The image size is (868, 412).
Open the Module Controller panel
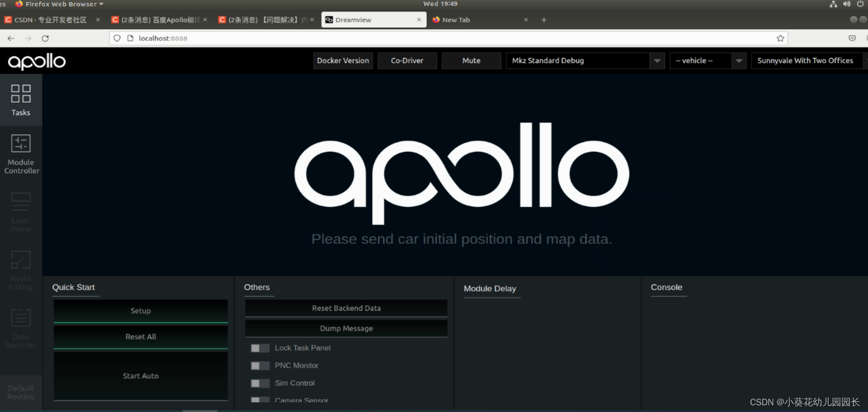point(21,154)
